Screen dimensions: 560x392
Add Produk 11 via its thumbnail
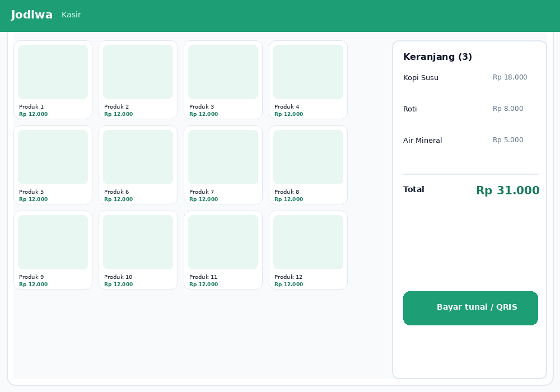tap(223, 242)
